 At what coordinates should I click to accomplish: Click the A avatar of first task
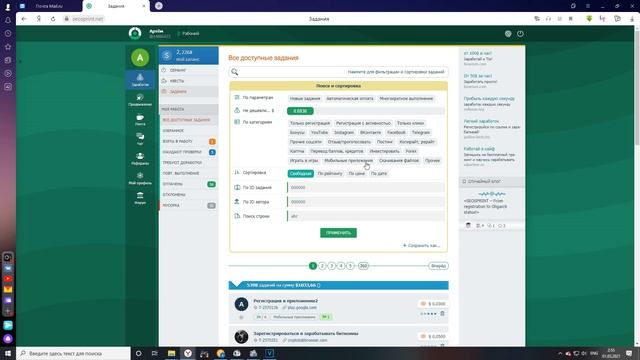(241, 304)
